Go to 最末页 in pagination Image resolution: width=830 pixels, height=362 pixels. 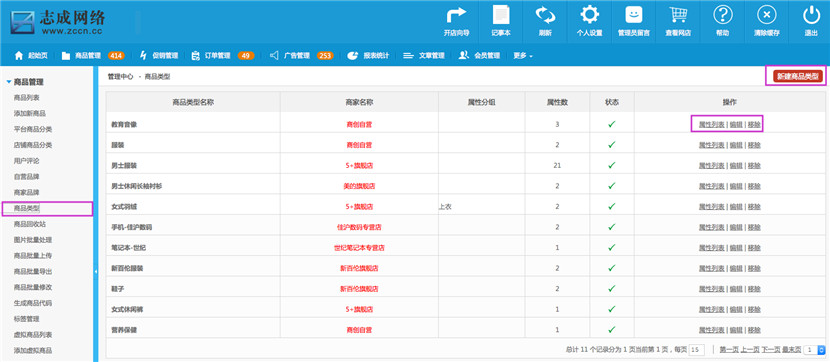pyautogui.click(x=791, y=350)
